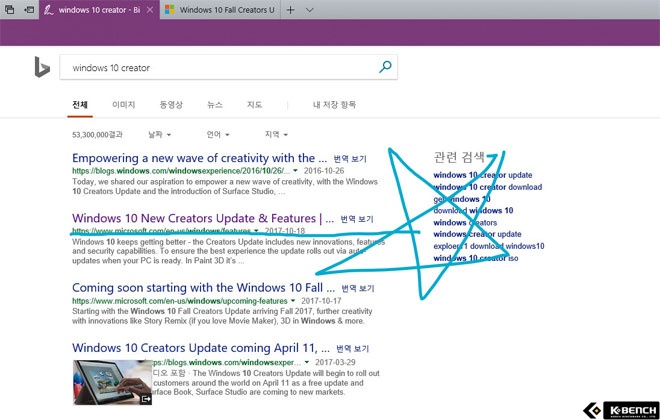Click the date text 2017-10-17
Screen dimensions: 660x420
click(x=321, y=301)
